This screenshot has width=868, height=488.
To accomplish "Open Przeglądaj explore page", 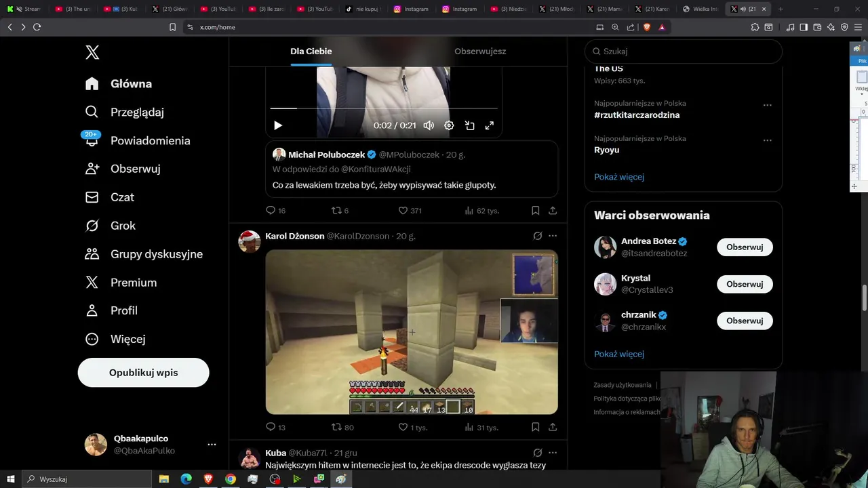I will coord(125,113).
